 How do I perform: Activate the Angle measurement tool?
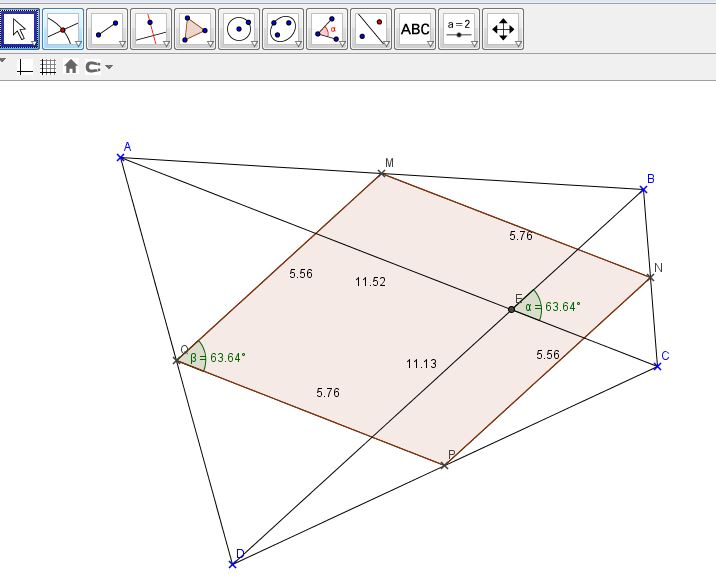[327, 29]
